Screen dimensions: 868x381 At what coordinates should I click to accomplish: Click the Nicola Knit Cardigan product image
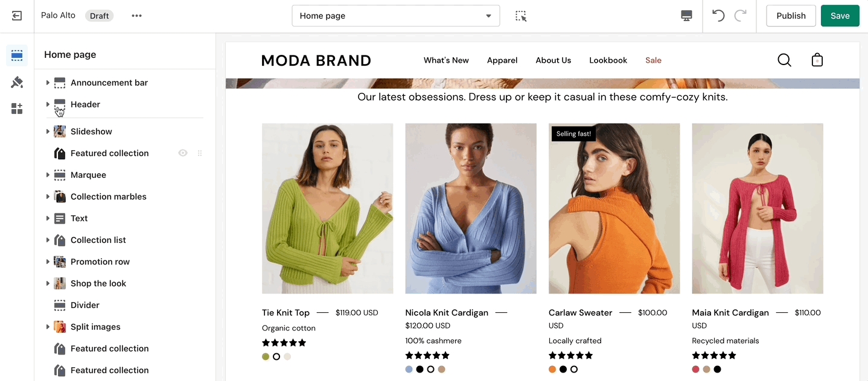(x=471, y=209)
